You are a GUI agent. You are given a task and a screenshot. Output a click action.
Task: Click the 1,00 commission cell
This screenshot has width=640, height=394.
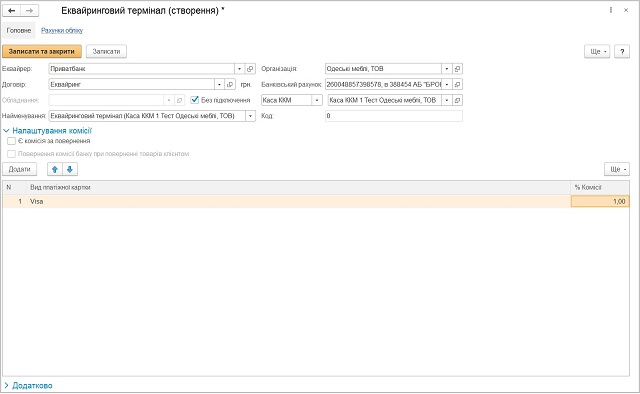pyautogui.click(x=600, y=201)
